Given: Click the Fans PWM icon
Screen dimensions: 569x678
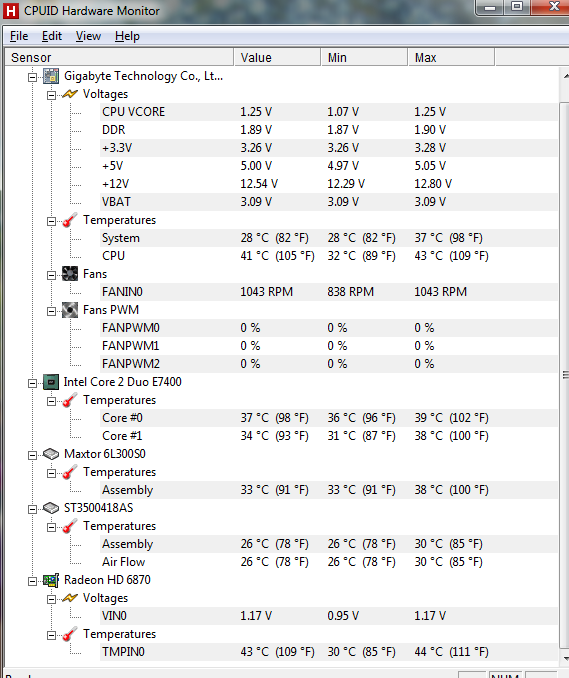Looking at the screenshot, I should 70,310.
